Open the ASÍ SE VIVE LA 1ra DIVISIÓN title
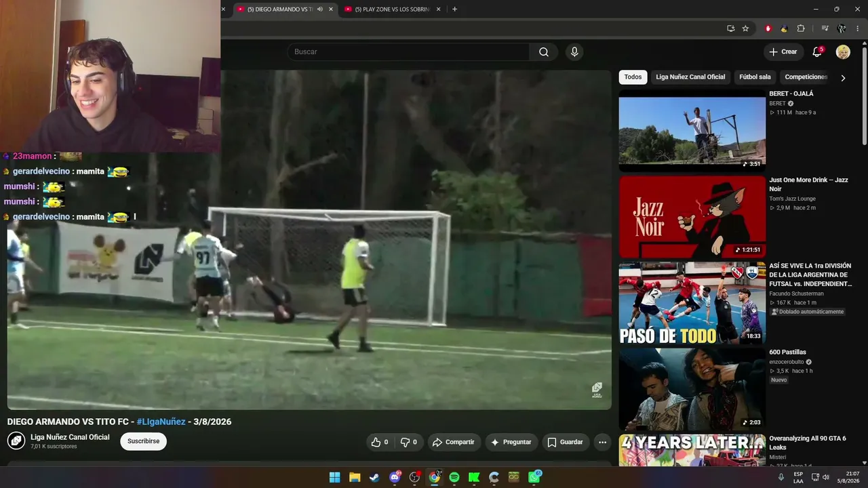Screen dimensions: 868x488 coord(810,275)
